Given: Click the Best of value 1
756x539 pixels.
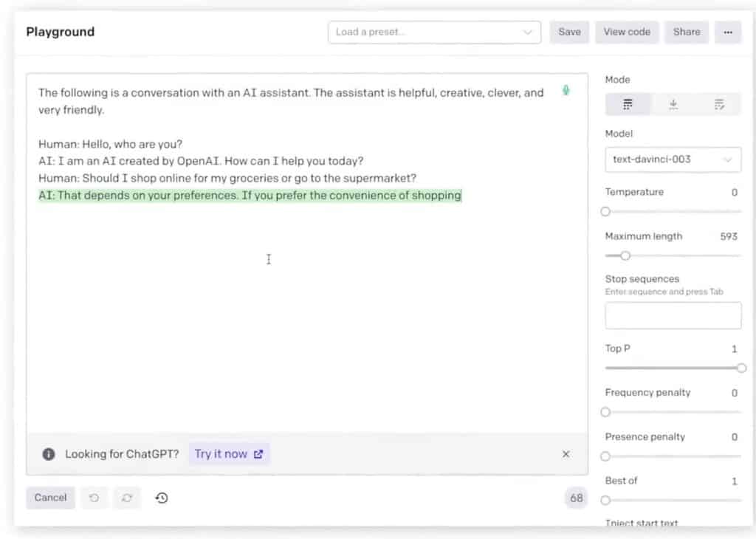Looking at the screenshot, I should click(x=735, y=481).
